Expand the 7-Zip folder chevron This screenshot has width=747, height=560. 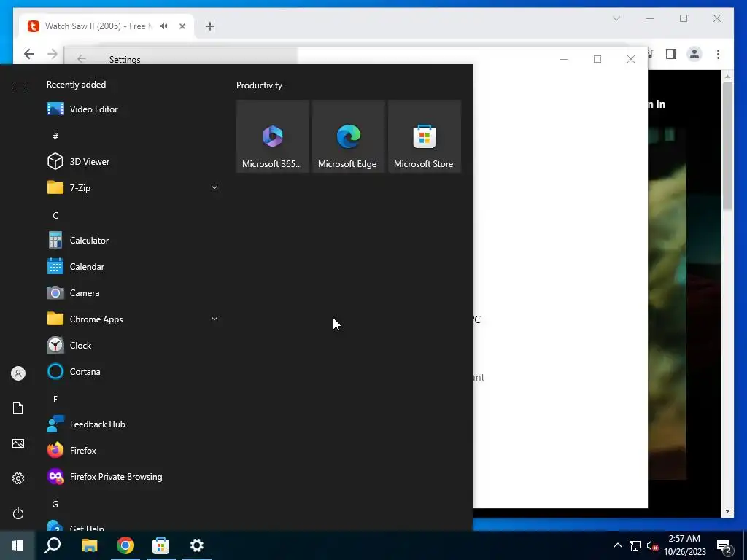click(214, 187)
